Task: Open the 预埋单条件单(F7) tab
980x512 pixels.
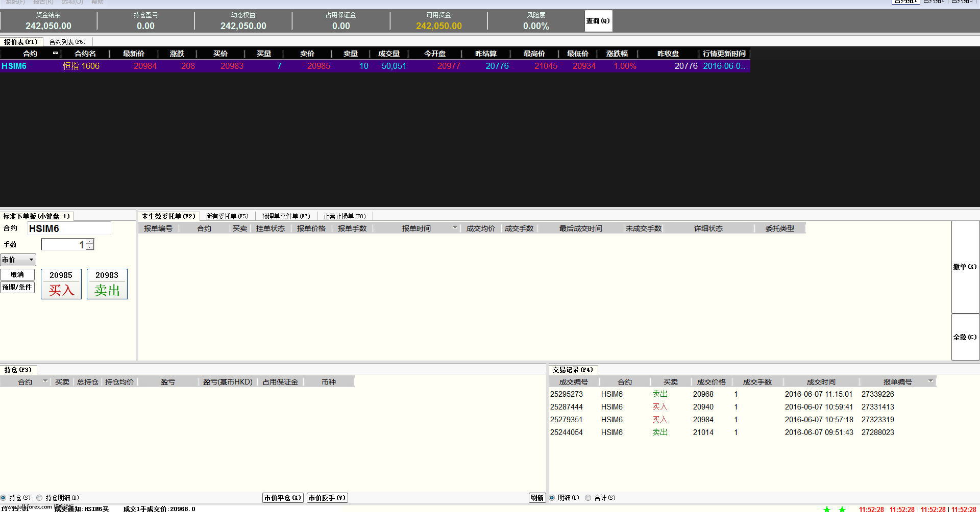Action: click(286, 216)
